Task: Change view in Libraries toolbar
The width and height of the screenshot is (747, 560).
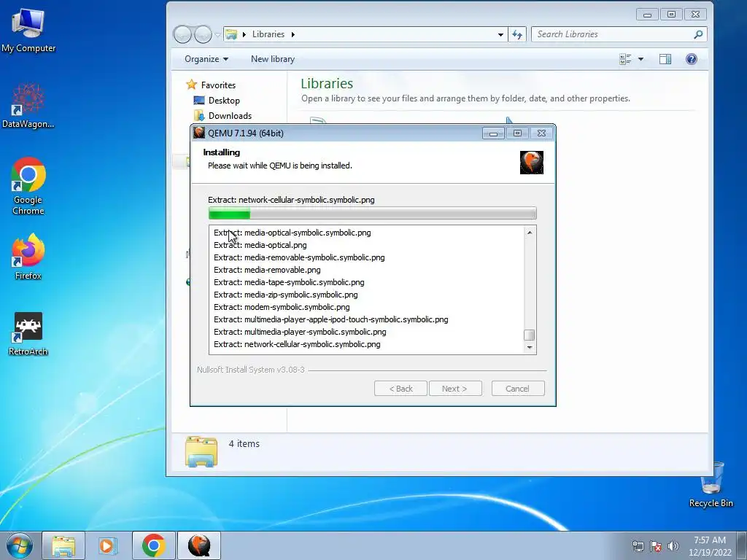Action: (625, 59)
